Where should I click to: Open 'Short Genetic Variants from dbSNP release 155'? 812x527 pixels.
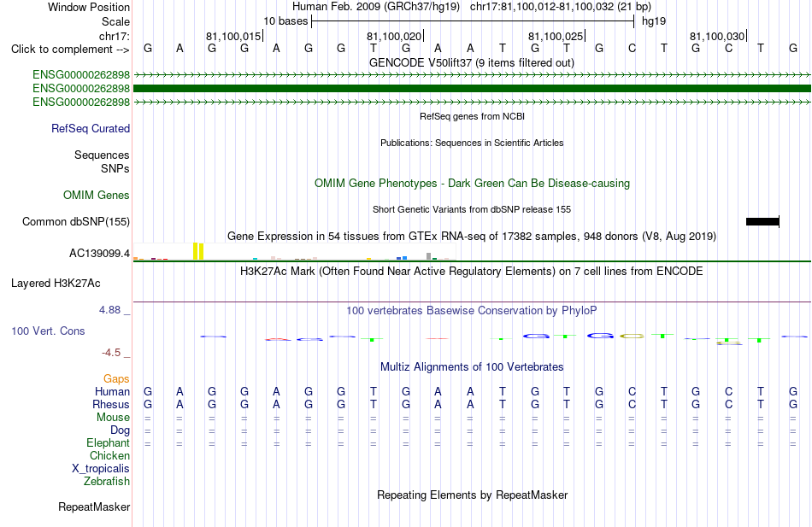point(472,209)
